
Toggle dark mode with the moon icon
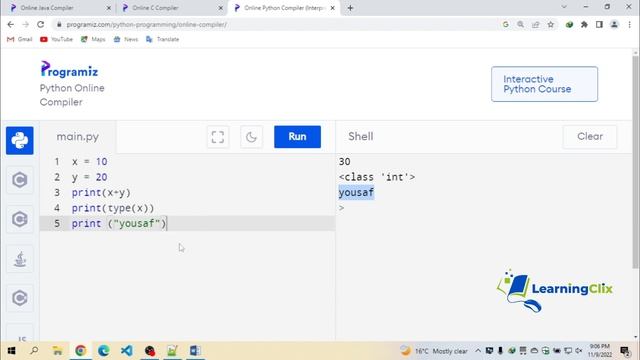click(251, 137)
